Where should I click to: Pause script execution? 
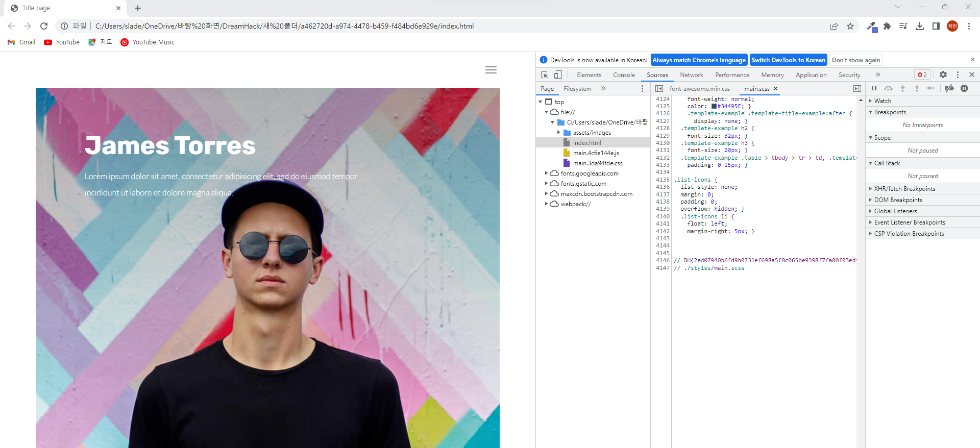[x=874, y=88]
